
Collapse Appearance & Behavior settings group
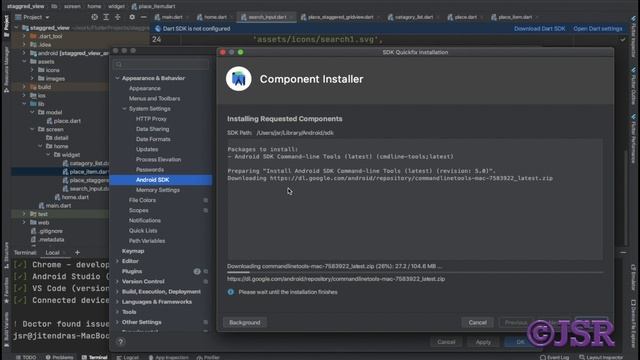point(118,78)
